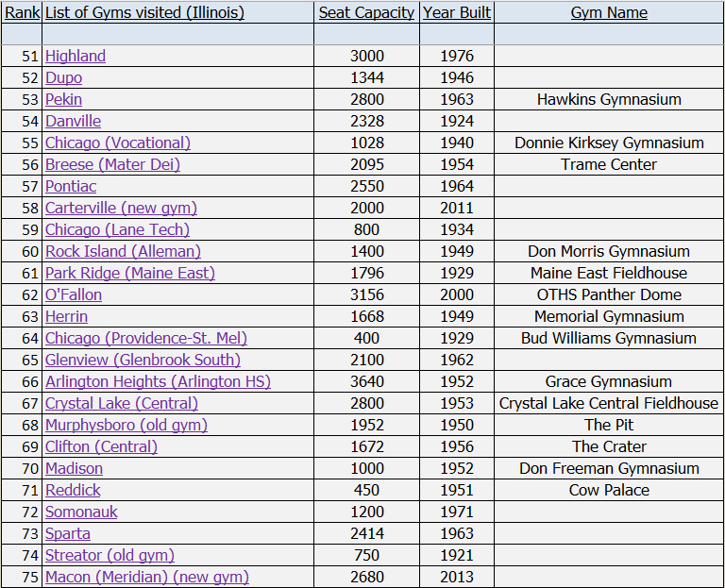Select Don Freeman Gymnasium cell
The width and height of the screenshot is (725, 588).
click(609, 469)
